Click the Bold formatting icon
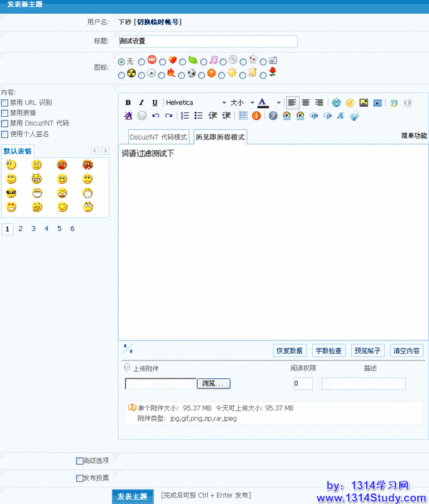The width and height of the screenshot is (429, 504). [128, 103]
